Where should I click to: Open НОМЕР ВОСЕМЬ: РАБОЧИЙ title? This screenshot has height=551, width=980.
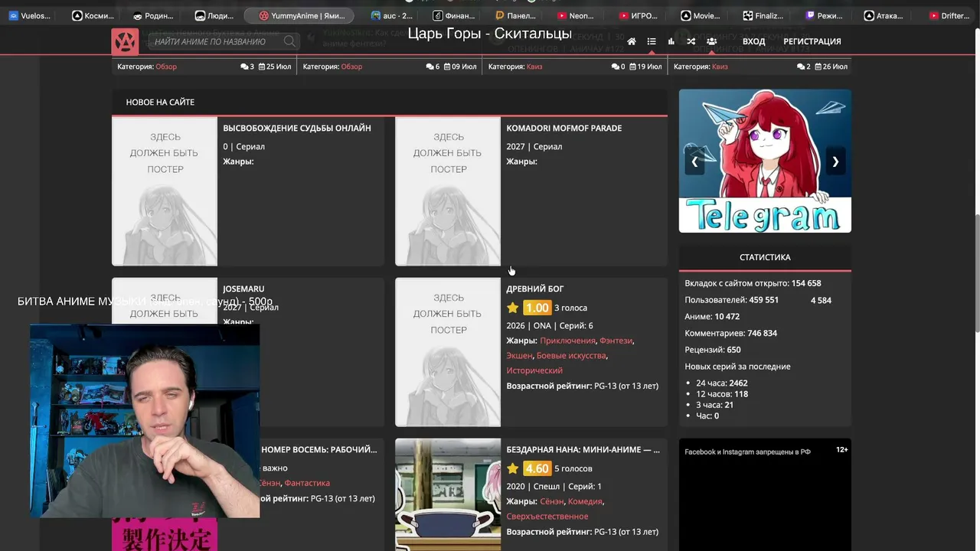(319, 449)
